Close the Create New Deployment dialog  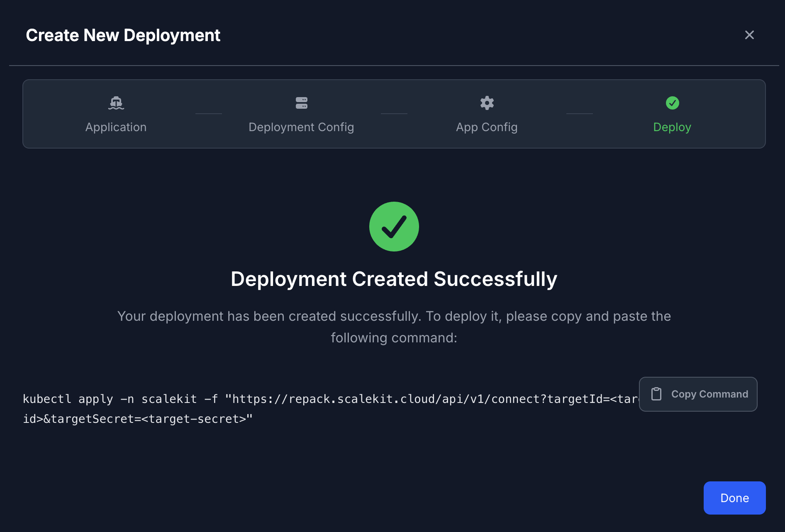(x=749, y=35)
